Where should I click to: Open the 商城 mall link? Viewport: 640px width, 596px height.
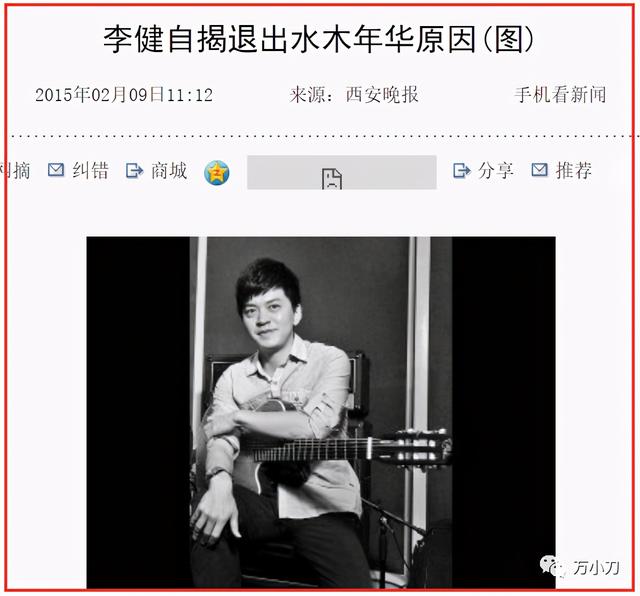(169, 171)
